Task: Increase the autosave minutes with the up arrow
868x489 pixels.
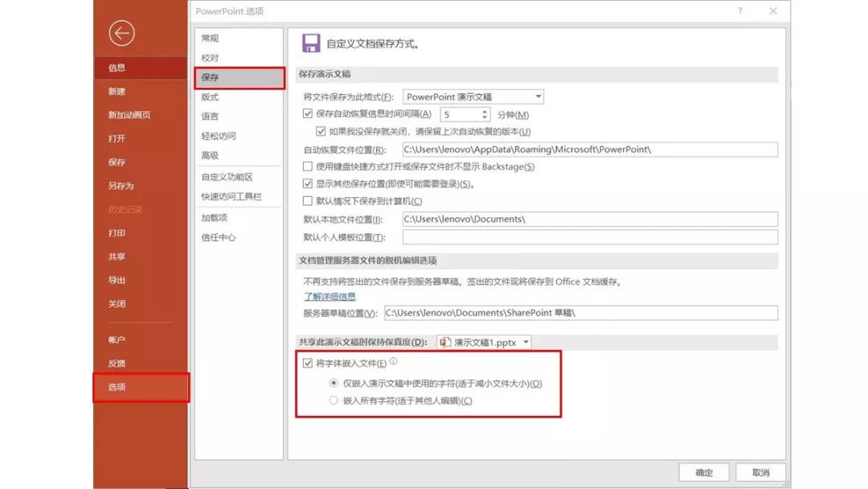Action: (485, 111)
